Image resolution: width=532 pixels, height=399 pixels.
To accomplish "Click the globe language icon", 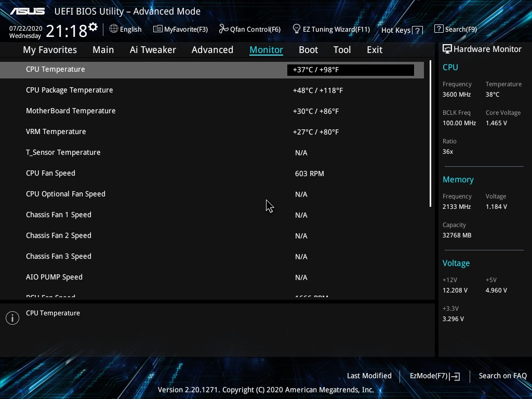I will (114, 29).
